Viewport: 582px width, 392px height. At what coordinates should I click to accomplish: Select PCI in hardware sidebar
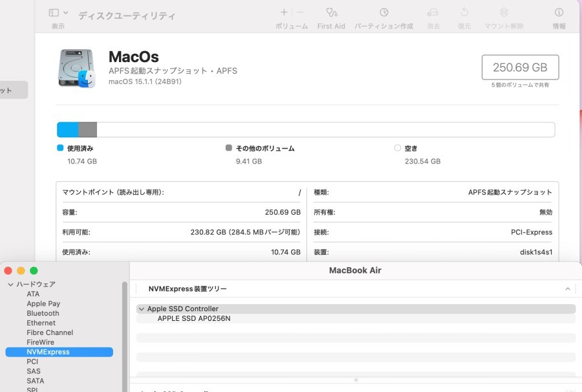(32, 361)
